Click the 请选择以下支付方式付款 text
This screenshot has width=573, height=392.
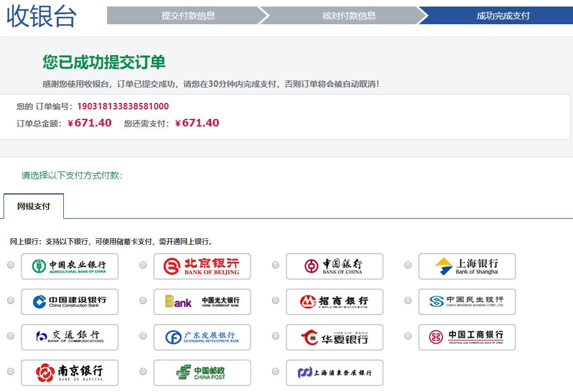(x=72, y=176)
